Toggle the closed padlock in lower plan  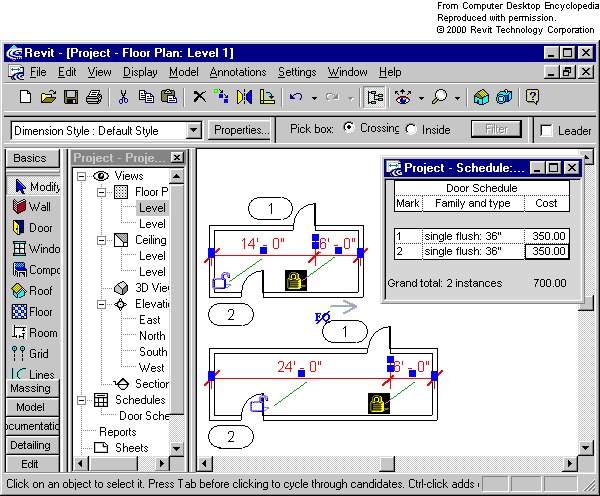(379, 403)
